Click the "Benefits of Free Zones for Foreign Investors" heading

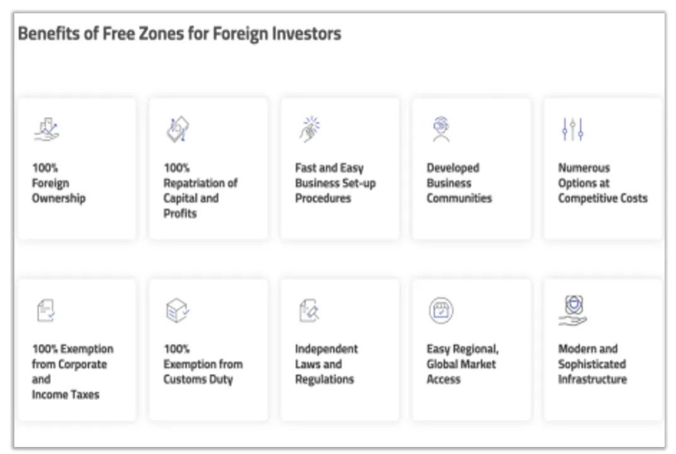[x=179, y=34]
